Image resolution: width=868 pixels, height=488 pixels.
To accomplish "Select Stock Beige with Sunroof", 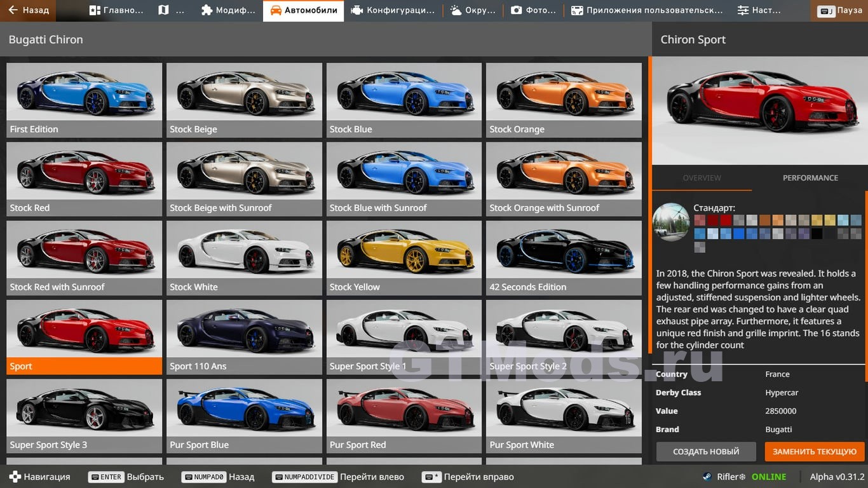I will 245,179.
